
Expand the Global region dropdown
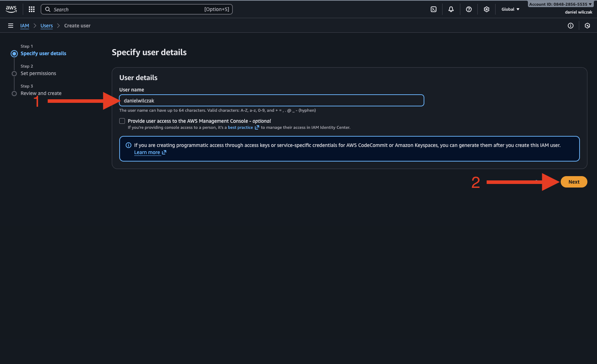510,9
